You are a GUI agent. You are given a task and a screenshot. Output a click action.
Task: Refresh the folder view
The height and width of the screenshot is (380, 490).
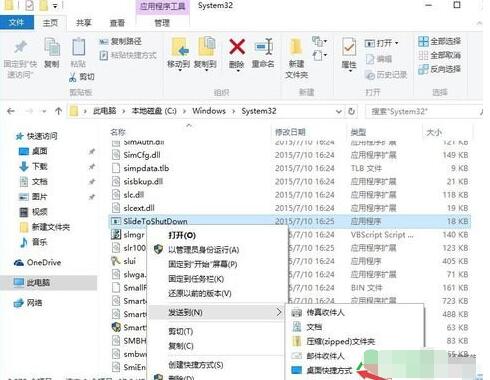tap(351, 111)
